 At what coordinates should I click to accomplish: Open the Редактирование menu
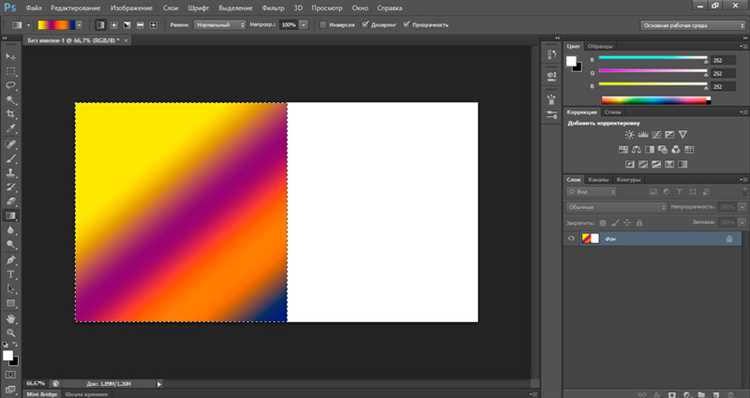(x=76, y=8)
